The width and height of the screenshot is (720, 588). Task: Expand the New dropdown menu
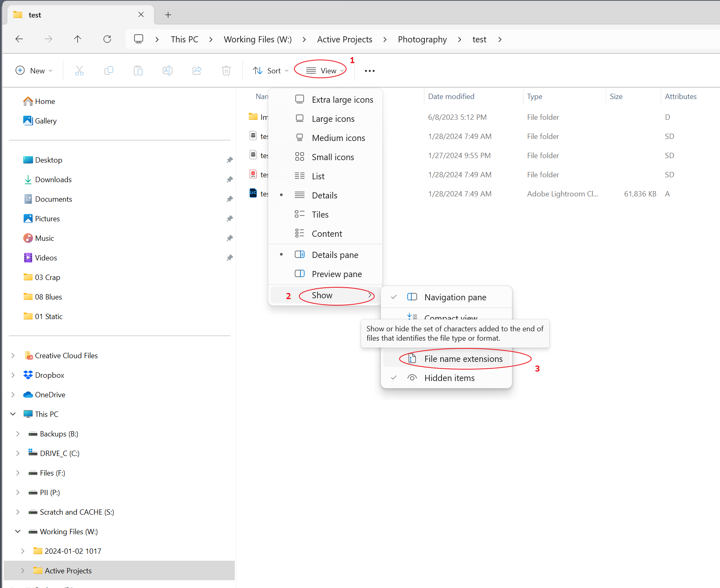(34, 70)
